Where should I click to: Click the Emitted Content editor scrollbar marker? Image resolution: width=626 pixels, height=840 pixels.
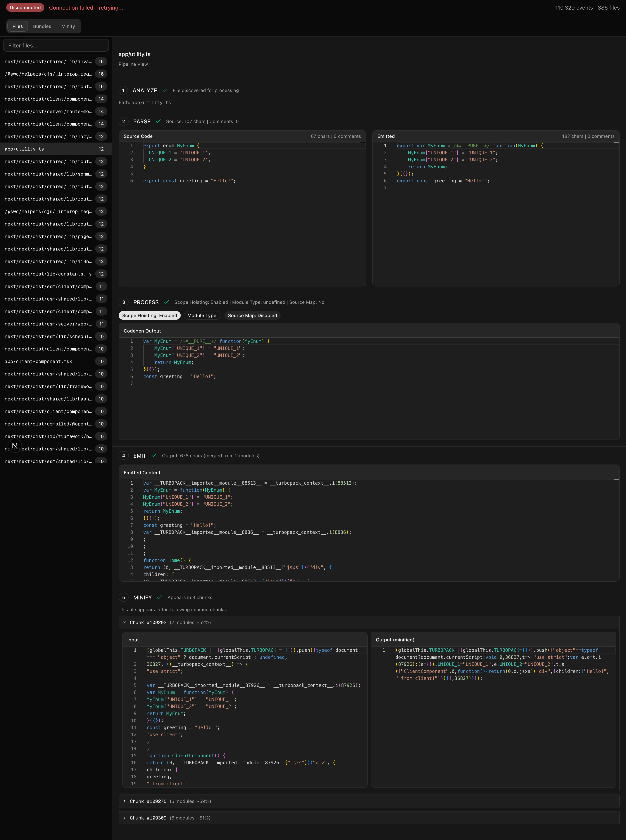point(616,480)
